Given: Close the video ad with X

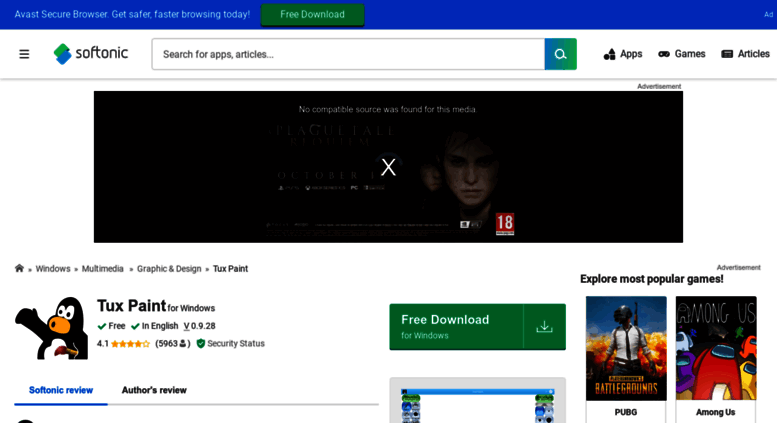Looking at the screenshot, I should click(x=388, y=167).
